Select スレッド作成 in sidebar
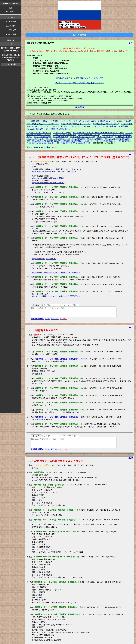The width and height of the screenshot is (136, 644). (11, 34)
